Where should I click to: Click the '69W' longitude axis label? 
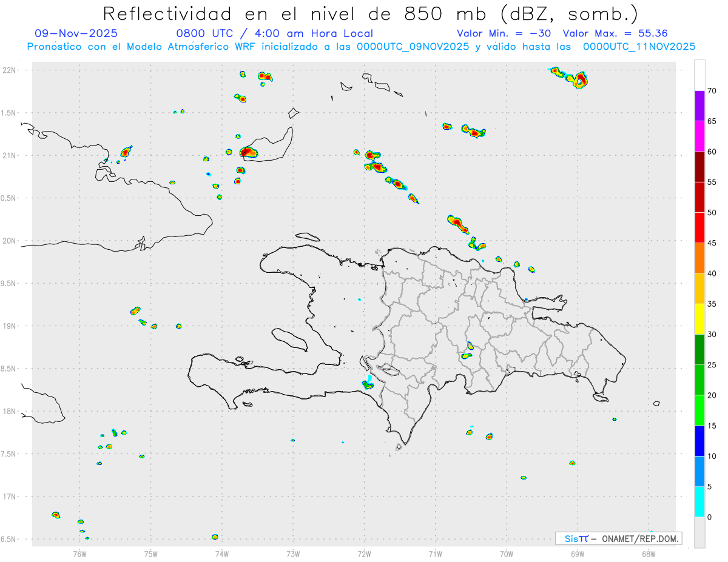pos(578,554)
